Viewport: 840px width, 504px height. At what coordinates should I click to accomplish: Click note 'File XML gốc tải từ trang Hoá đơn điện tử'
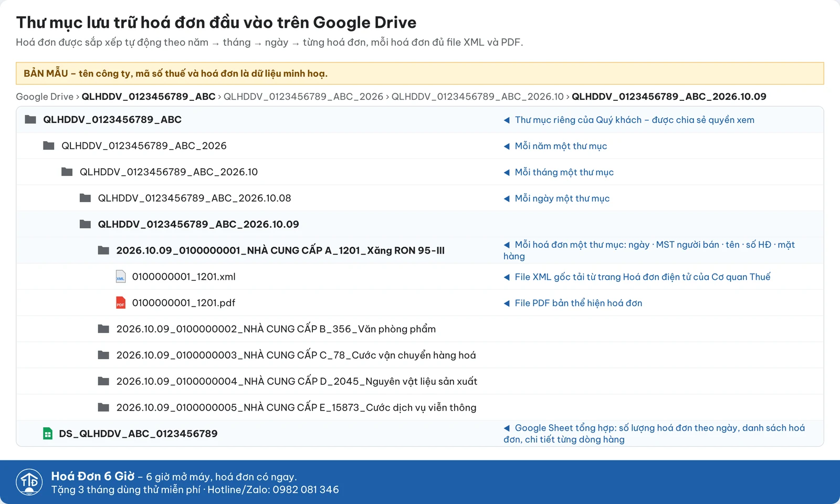click(637, 277)
